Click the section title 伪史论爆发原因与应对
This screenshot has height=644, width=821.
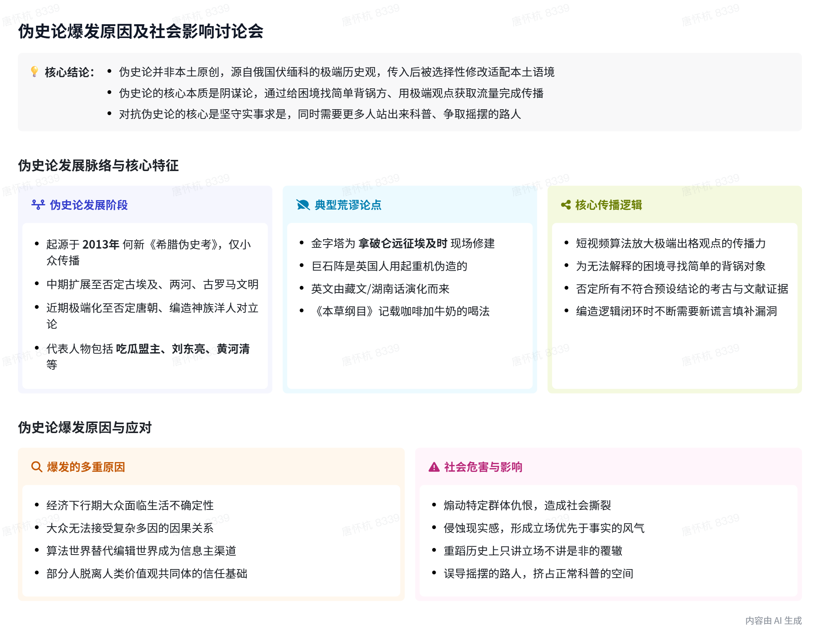pos(85,427)
